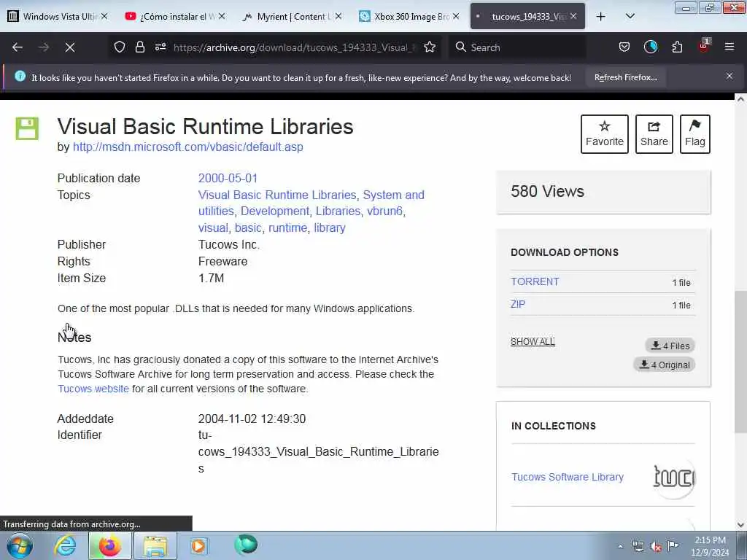Open the Firefox hamburger menu
Image resolution: width=747 pixels, height=560 pixels.
click(x=729, y=47)
